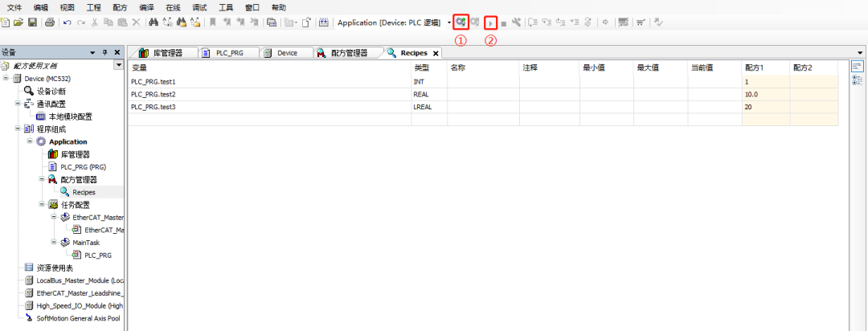Switch to the 配方管理器 tab
Image resolution: width=868 pixels, height=331 pixels.
(346, 52)
